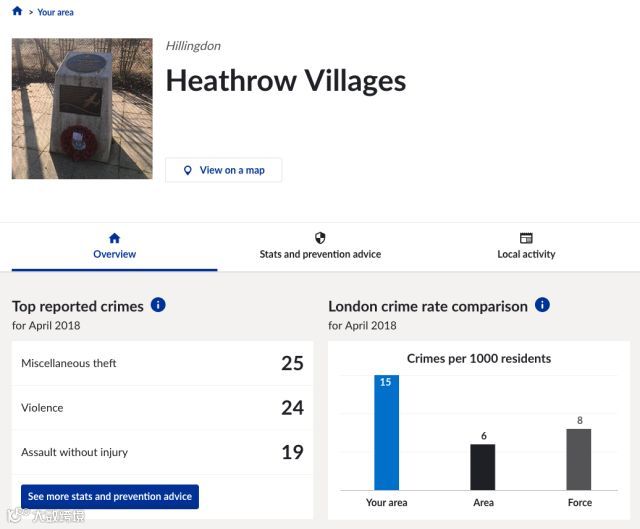Screen dimensions: 640x529
Task: Click the map pin icon on View on a map
Action: [187, 171]
